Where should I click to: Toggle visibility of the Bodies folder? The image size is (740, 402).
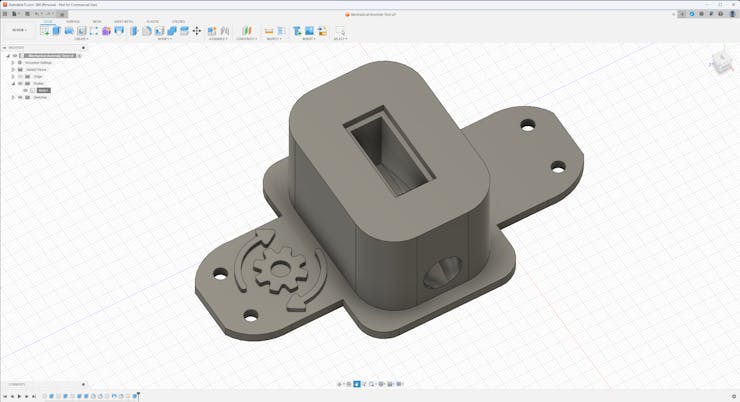19,83
